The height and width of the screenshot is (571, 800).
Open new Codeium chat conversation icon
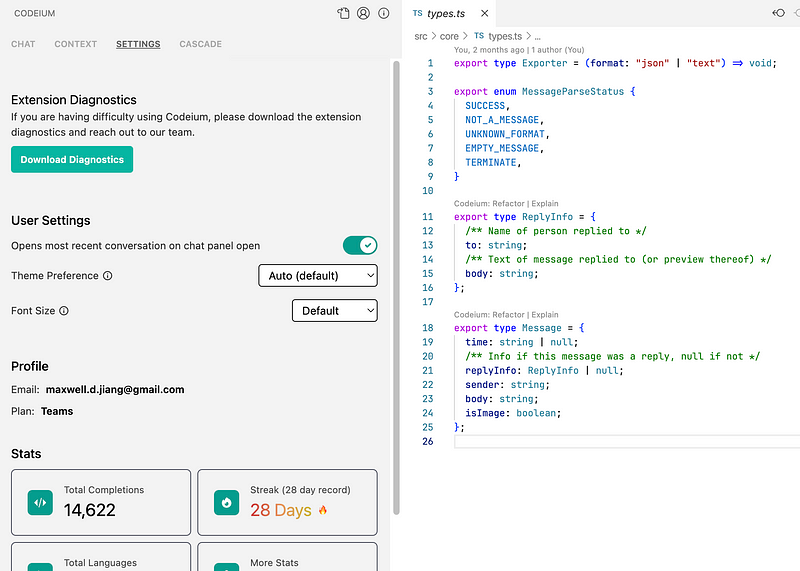[343, 13]
